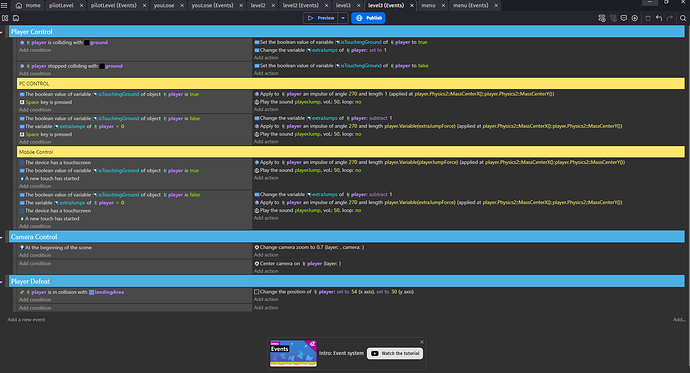The image size is (690, 373).
Task: Click the Add... link at bottom right
Action: (679, 320)
